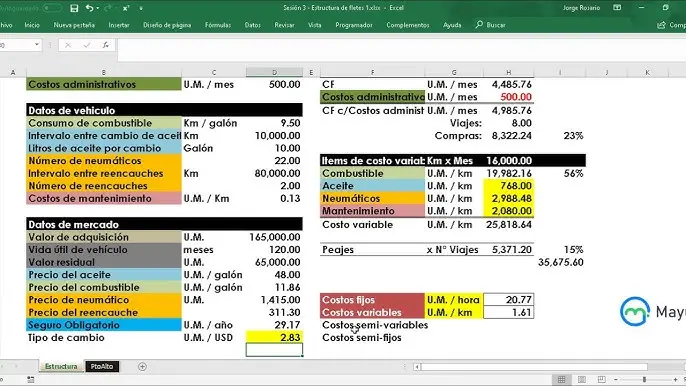Switch to the Insertar tab
The width and height of the screenshot is (686, 386).
[119, 25]
